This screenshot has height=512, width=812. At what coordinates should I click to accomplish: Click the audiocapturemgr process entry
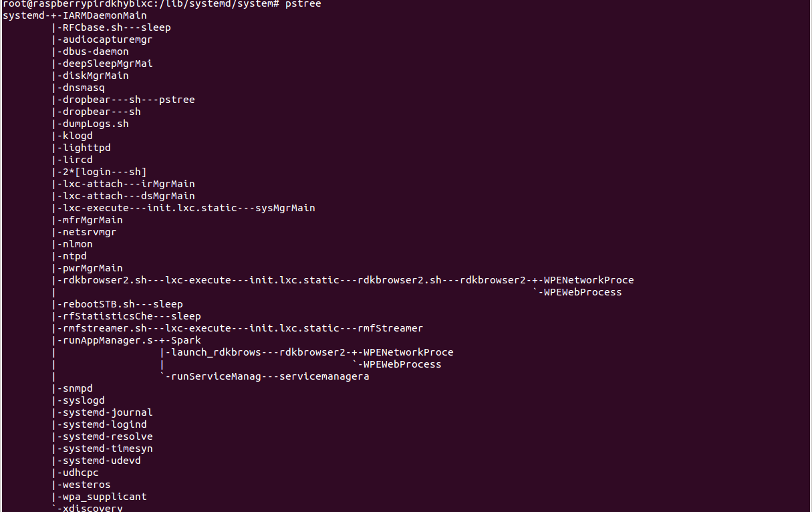pos(108,39)
